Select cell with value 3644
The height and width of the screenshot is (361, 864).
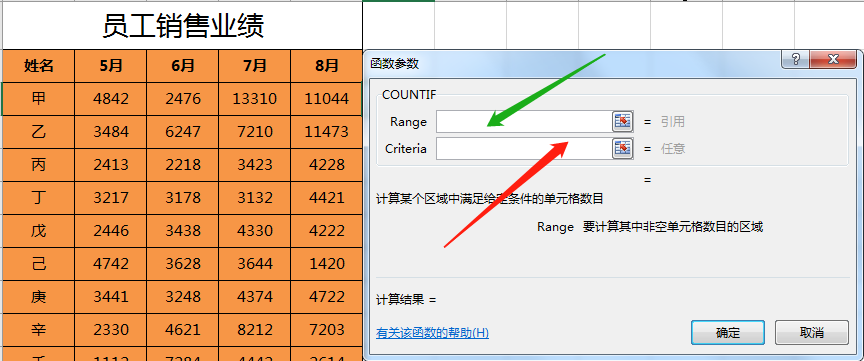pos(255,265)
